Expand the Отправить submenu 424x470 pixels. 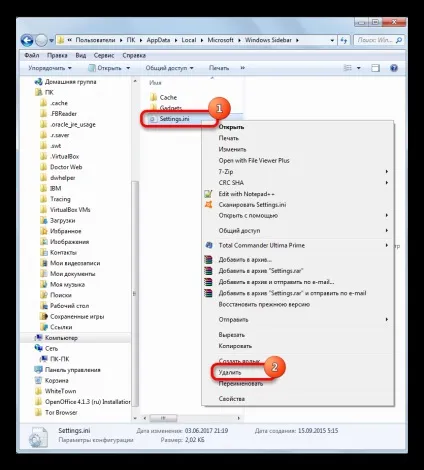pyautogui.click(x=298, y=320)
